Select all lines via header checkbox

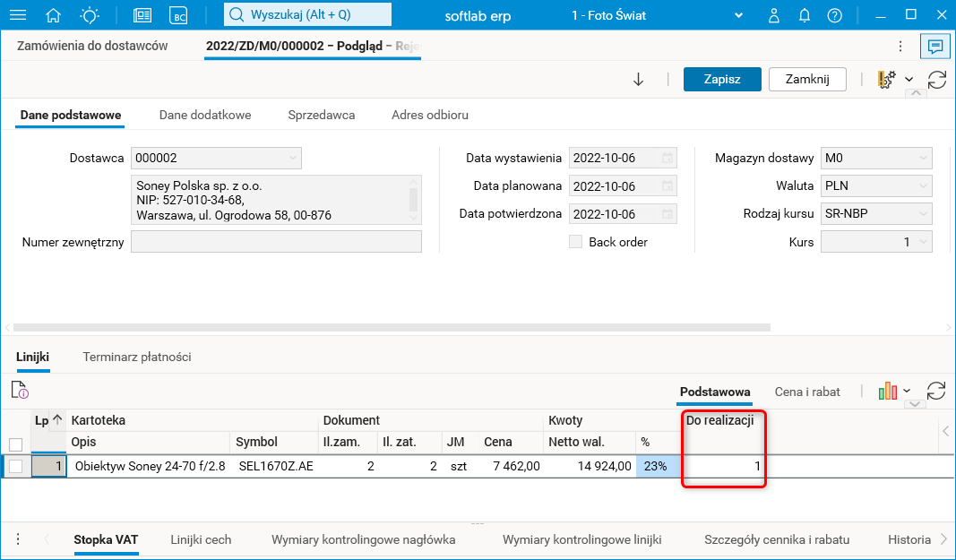click(15, 444)
